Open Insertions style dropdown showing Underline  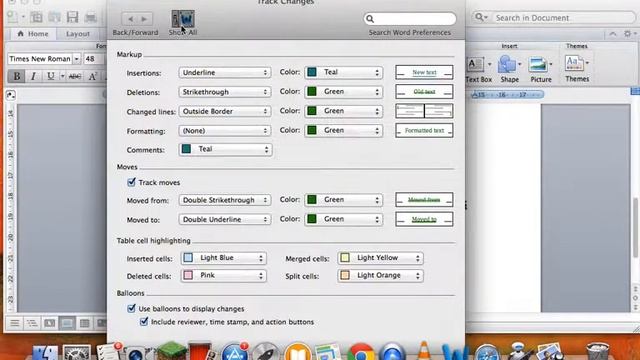(x=225, y=73)
